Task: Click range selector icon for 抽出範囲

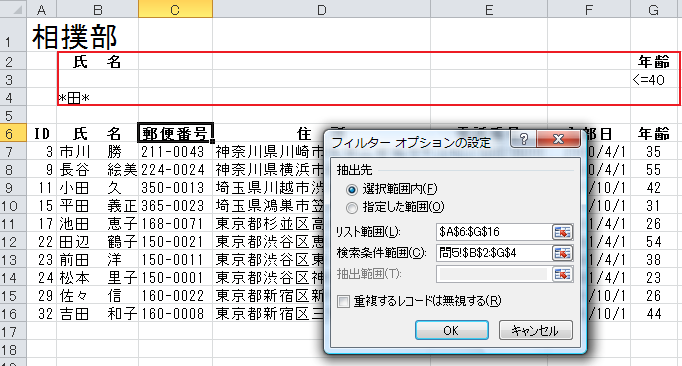Action: pyautogui.click(x=562, y=274)
